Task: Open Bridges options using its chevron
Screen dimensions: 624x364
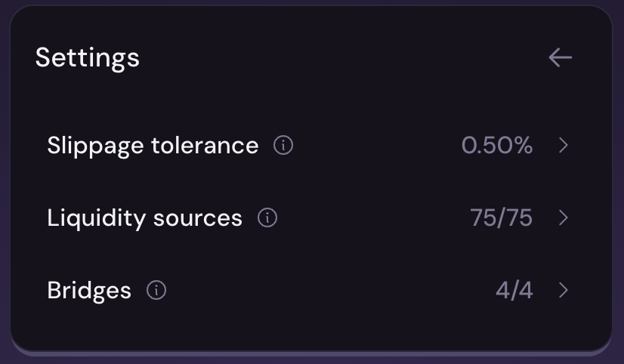Action: tap(563, 290)
